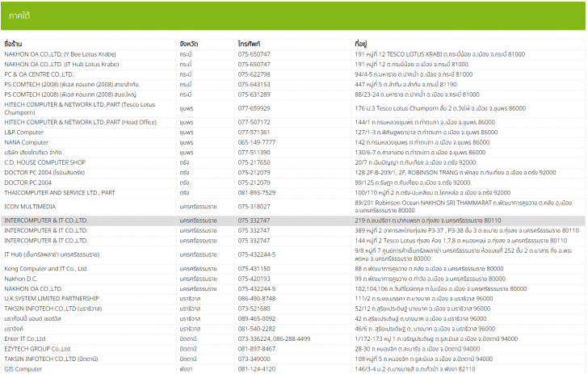
Task: Click the Enter IT Co.,Ltd. shop name
Action: tap(25, 338)
